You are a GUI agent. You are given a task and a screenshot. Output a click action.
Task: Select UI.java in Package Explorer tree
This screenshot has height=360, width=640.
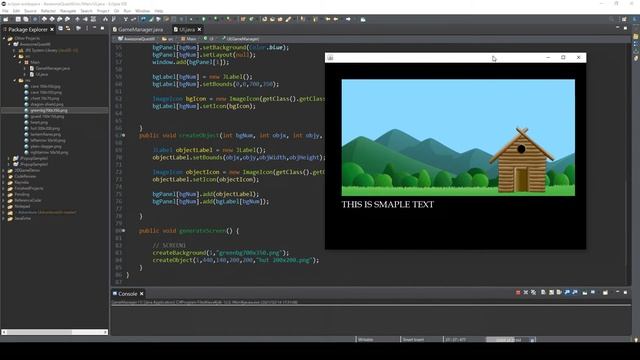pos(42,74)
